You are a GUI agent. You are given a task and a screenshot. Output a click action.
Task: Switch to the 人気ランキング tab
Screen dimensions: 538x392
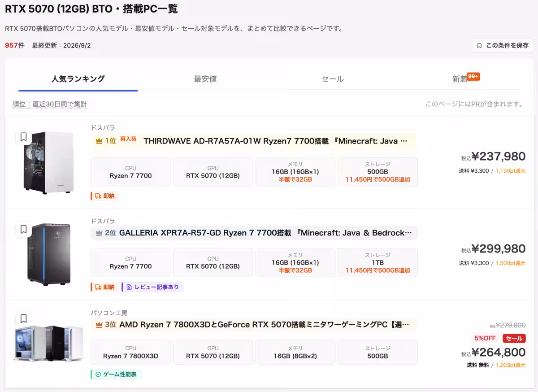78,79
